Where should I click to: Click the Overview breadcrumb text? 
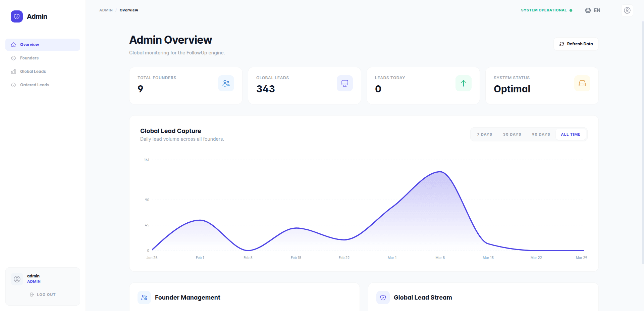click(x=129, y=10)
